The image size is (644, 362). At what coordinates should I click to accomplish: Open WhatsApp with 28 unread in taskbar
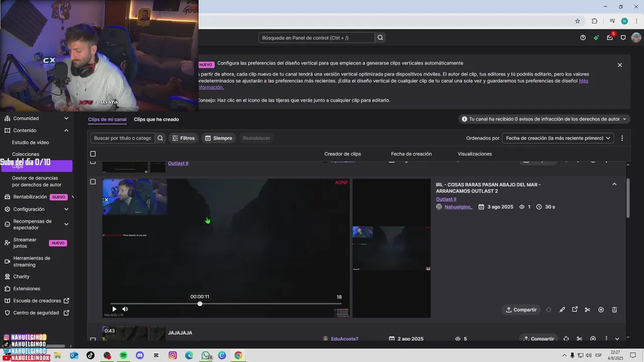tap(206, 355)
